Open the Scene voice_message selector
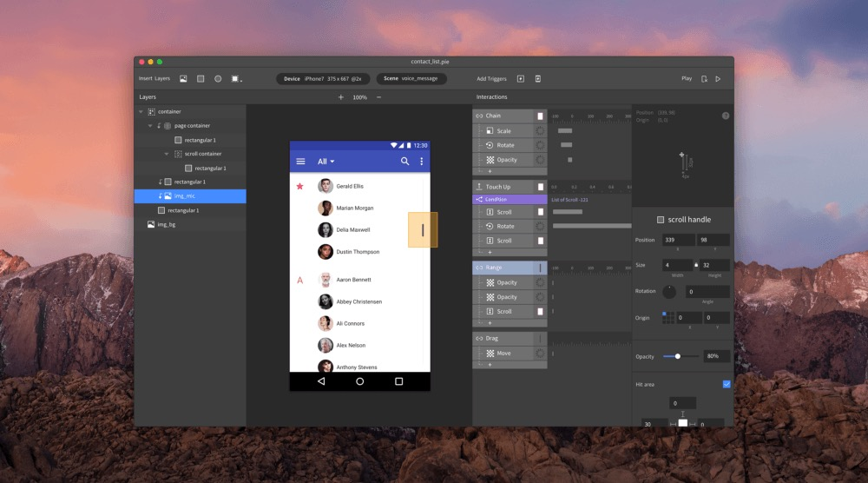The height and width of the screenshot is (483, 868). tap(411, 79)
